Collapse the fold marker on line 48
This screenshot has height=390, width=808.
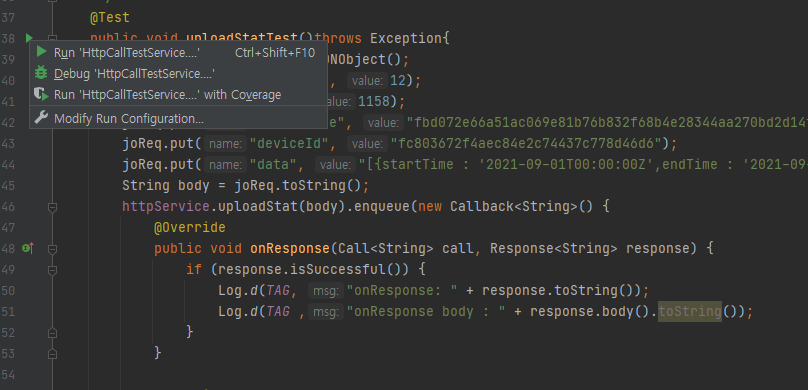(52, 249)
